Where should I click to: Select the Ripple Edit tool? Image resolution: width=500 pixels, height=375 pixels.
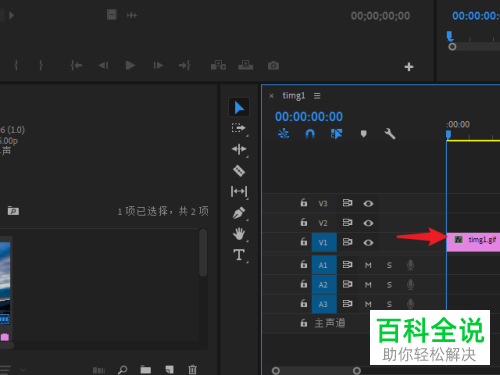(239, 149)
